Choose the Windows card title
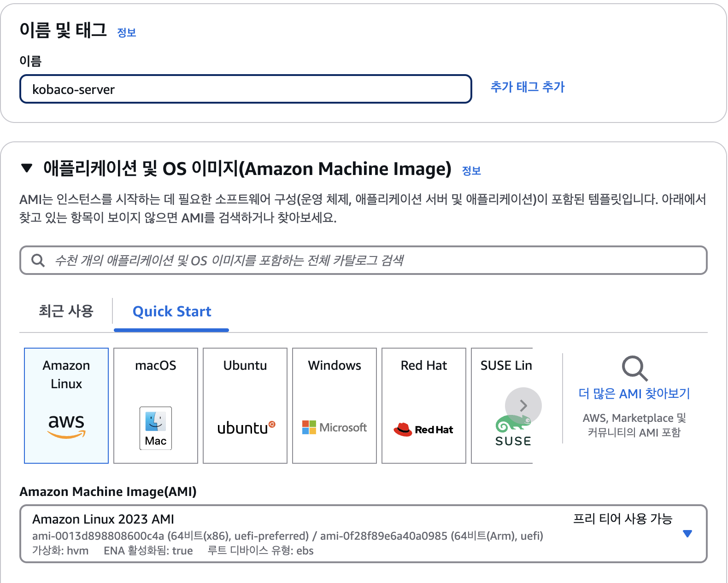The width and height of the screenshot is (728, 583). point(335,366)
